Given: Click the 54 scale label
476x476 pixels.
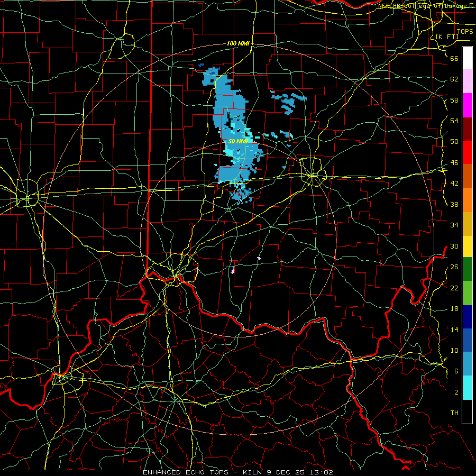Looking at the screenshot, I should [454, 121].
